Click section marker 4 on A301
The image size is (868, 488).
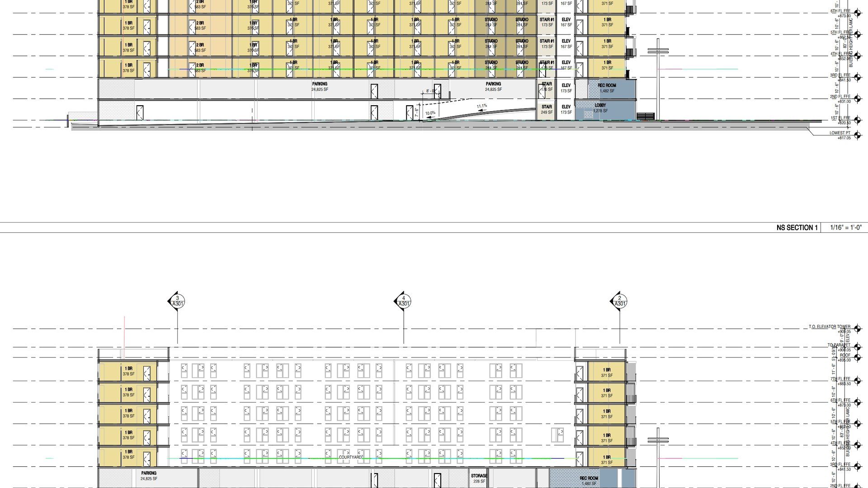(403, 301)
